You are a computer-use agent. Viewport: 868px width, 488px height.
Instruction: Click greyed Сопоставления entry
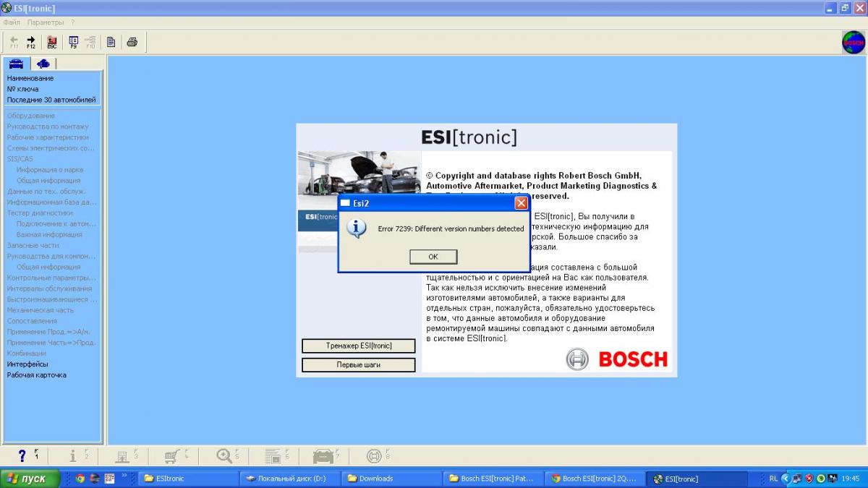point(32,321)
